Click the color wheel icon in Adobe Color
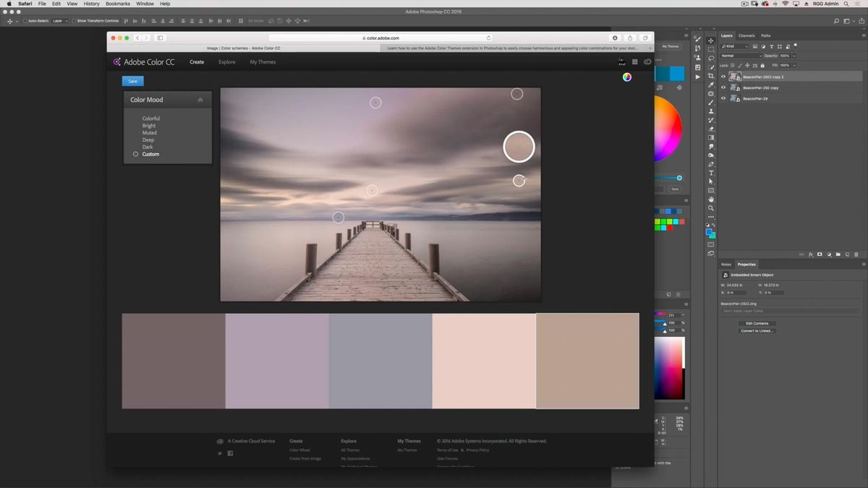The image size is (868, 488). point(626,77)
